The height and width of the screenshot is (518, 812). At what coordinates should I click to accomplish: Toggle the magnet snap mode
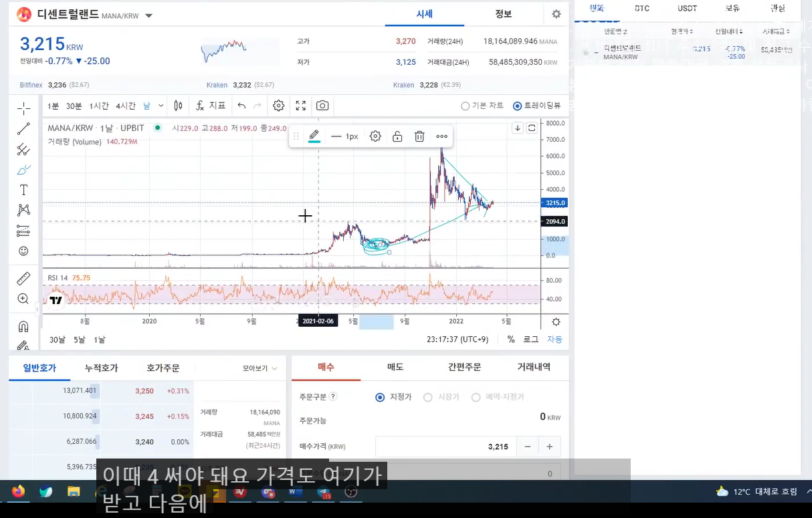(23, 326)
